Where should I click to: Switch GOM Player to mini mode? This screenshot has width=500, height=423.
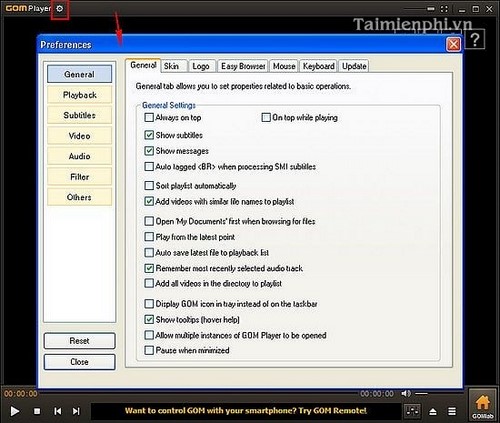coord(431,9)
